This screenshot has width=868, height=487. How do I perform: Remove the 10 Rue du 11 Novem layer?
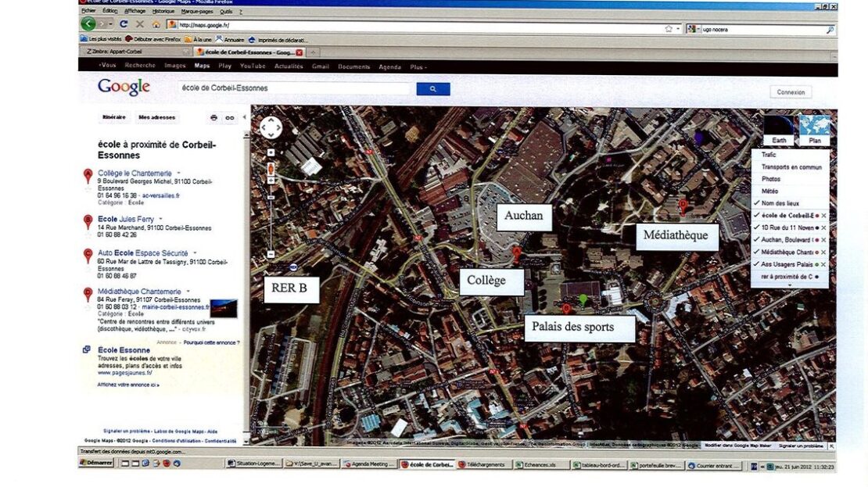[x=823, y=228]
